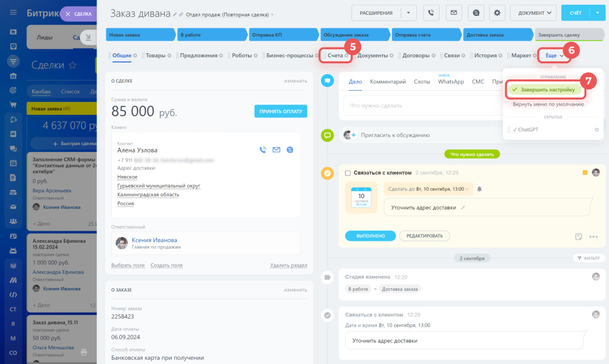Copy deal link via the chain icon
Viewport: 609px width, 364px height.
181,15
